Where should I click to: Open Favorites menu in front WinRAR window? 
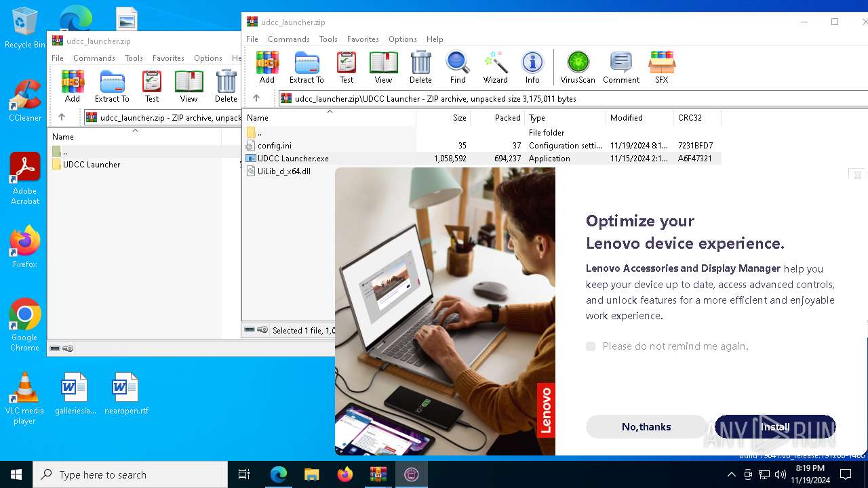(x=363, y=39)
